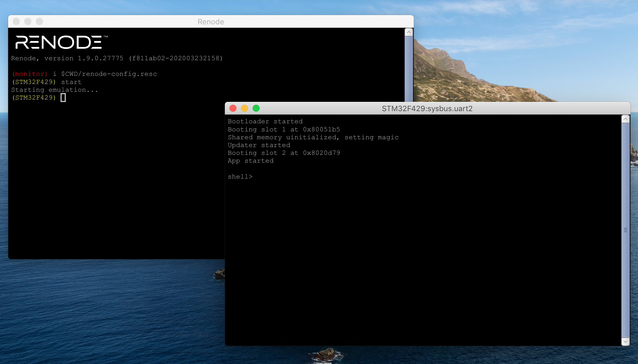Click the red (monitor) prompt text
The image size is (638, 364).
tap(30, 74)
